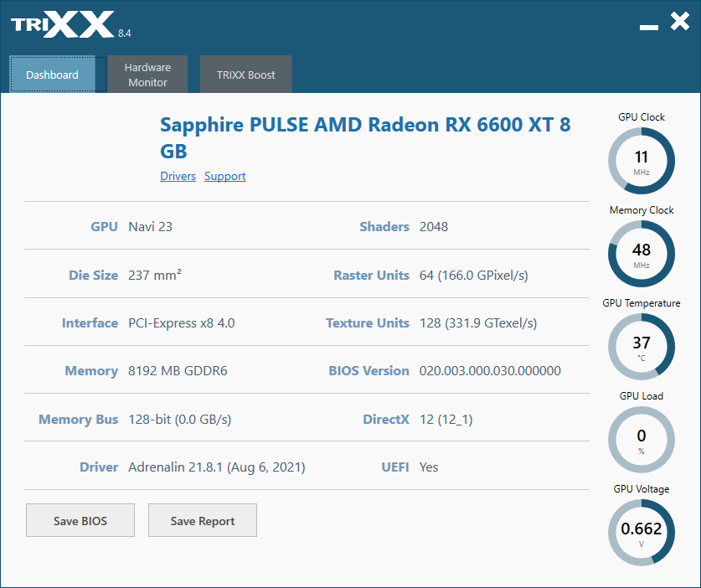Close the TRIXX window
The image size is (701, 588).
click(x=679, y=21)
